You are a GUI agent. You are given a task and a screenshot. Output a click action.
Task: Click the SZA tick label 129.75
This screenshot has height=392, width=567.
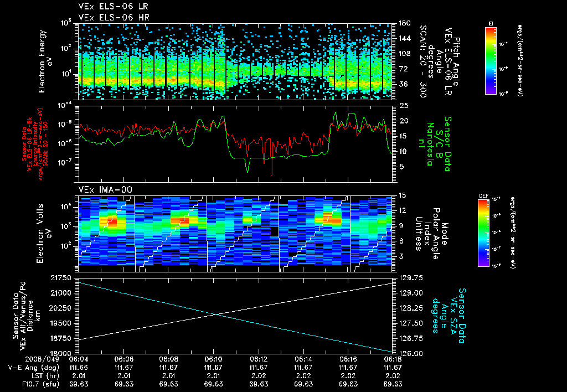click(410, 278)
